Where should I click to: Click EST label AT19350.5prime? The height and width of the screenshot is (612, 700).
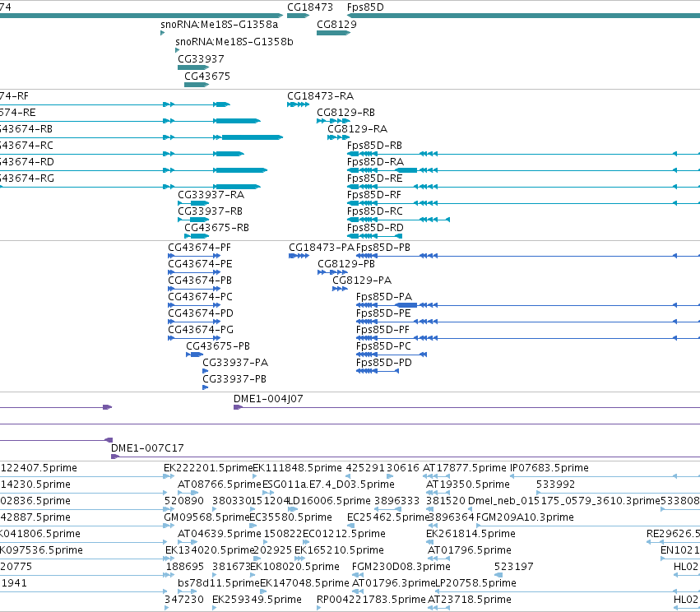click(x=468, y=484)
